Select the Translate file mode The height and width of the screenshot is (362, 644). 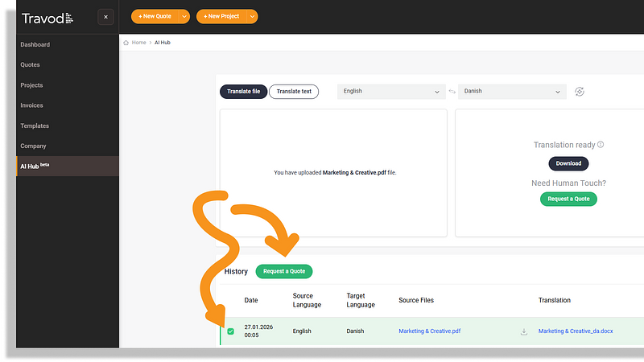243,92
